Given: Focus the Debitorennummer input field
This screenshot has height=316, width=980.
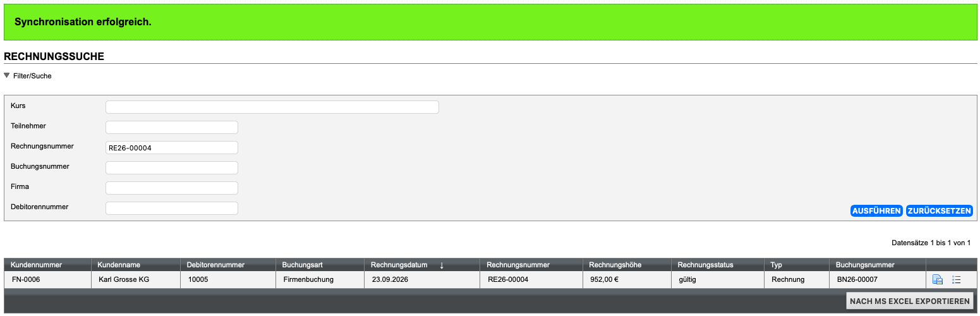Looking at the screenshot, I should 172,208.
